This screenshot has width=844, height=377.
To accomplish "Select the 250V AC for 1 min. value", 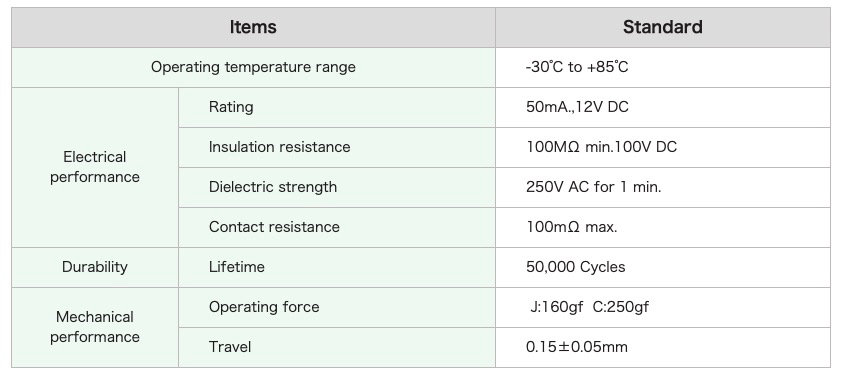I will point(594,187).
